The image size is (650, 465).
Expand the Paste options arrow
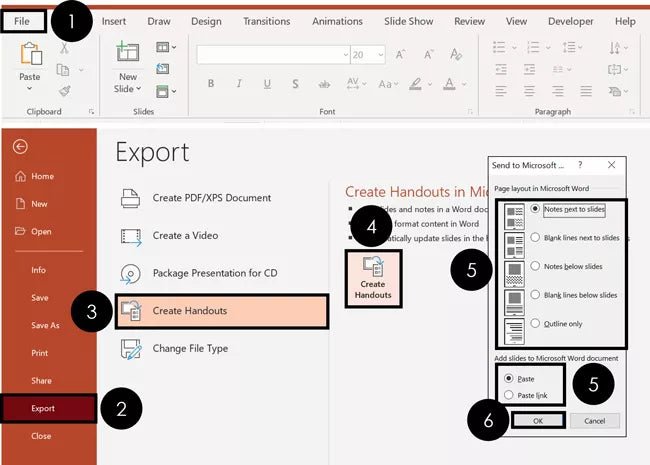(x=29, y=88)
